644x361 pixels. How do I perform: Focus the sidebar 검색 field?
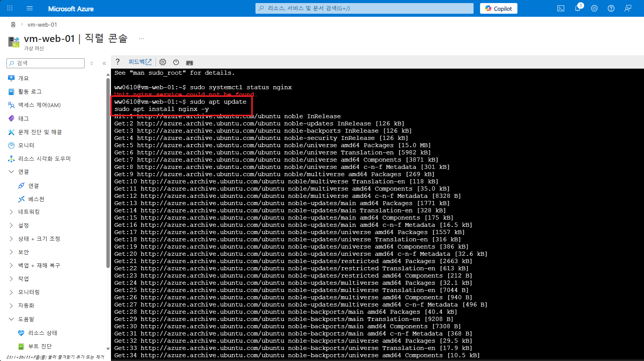[x=45, y=63]
